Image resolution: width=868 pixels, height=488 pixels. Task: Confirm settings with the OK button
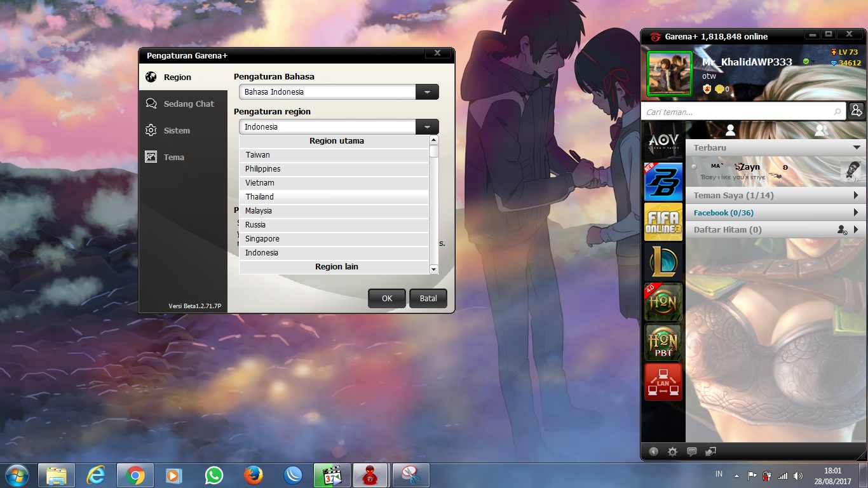coord(387,299)
